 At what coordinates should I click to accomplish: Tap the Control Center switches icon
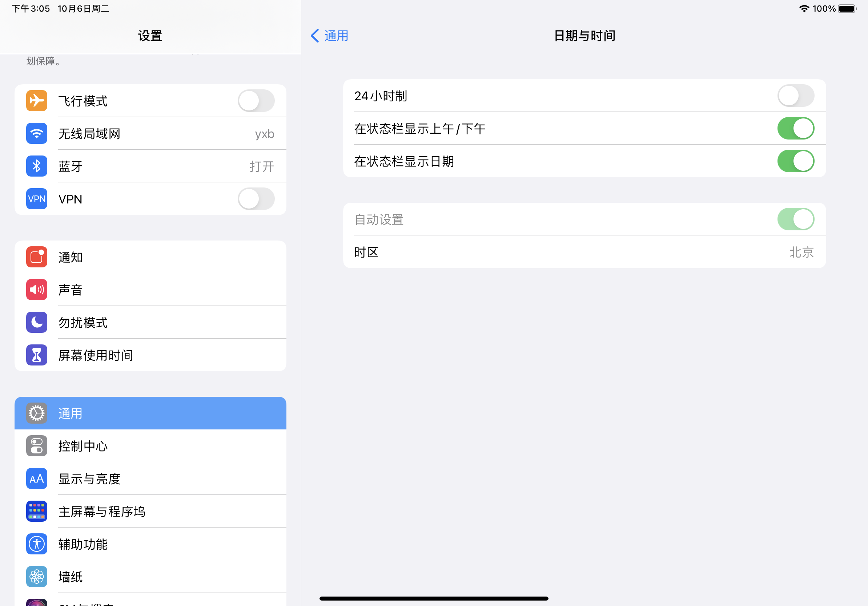tap(37, 446)
